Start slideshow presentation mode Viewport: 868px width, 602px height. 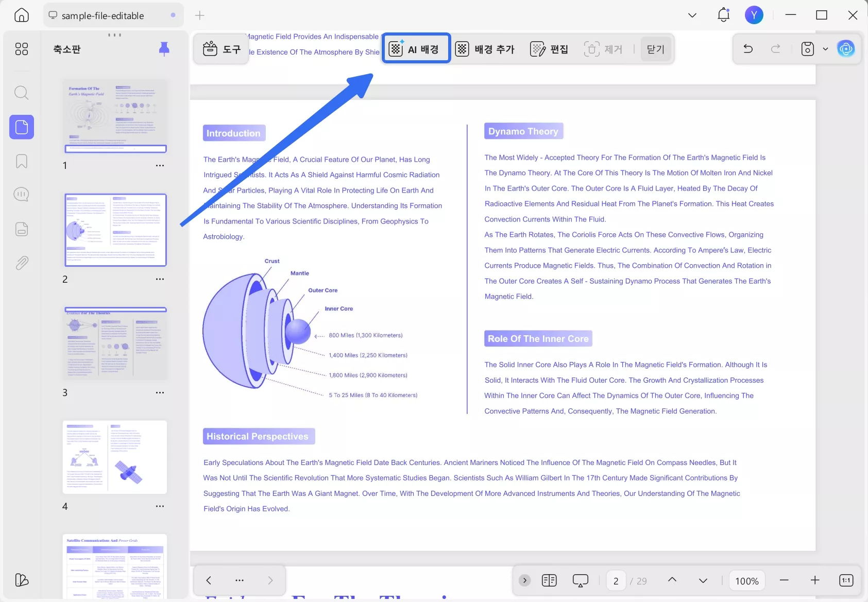point(581,581)
